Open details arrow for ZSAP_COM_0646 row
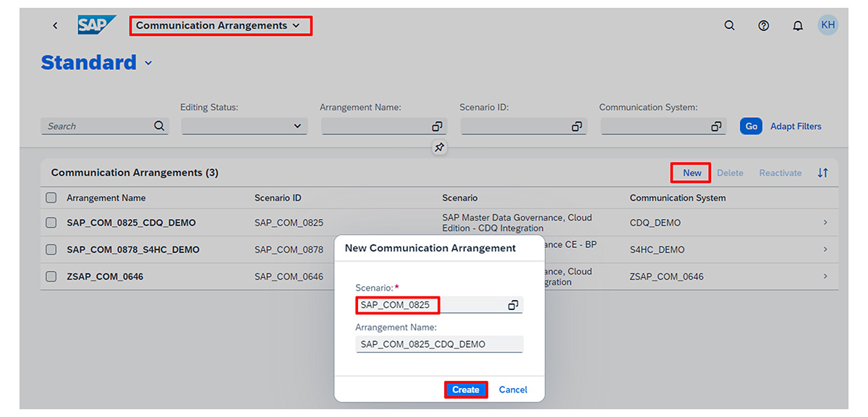Viewport: 868px width, 417px height. 825,276
